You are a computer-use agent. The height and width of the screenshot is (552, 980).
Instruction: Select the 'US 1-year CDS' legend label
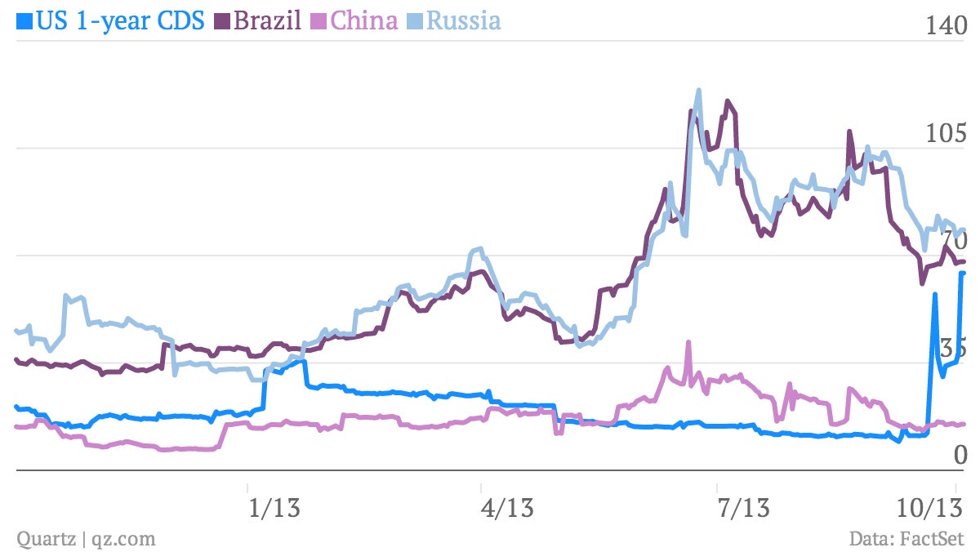coord(121,20)
